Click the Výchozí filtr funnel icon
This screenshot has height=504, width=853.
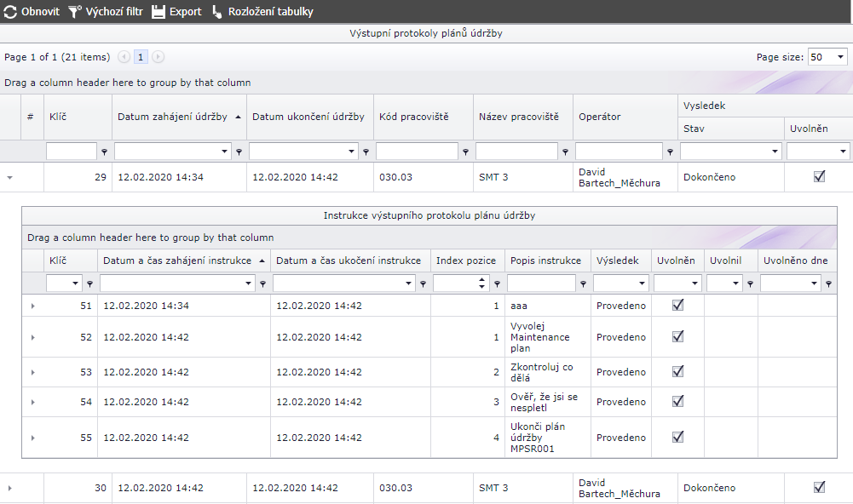(x=75, y=12)
